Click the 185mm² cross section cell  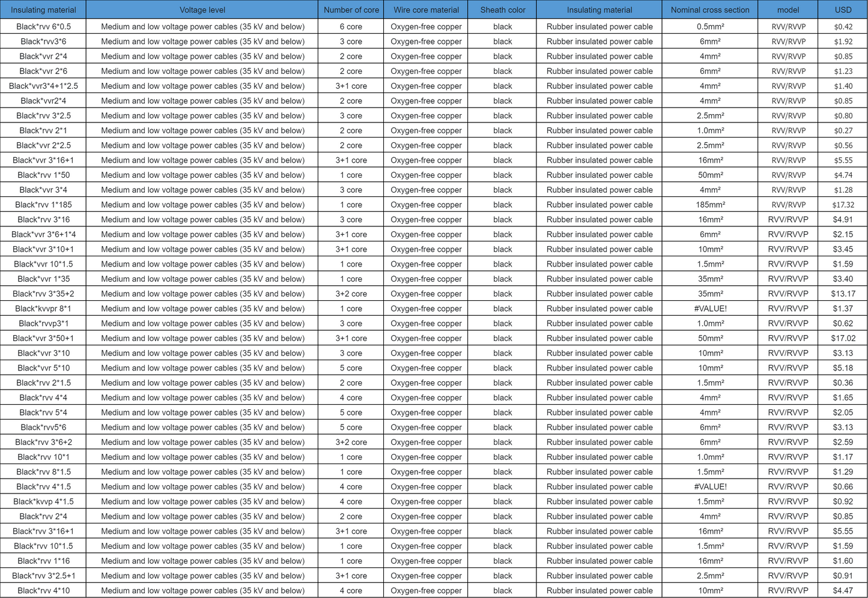(710, 205)
